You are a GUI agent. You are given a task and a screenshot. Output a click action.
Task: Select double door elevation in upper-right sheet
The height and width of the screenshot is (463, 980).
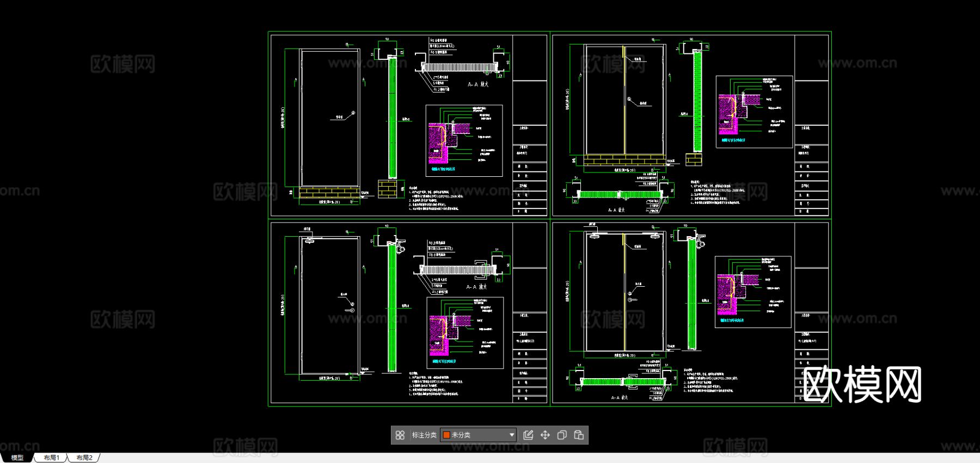click(625, 101)
